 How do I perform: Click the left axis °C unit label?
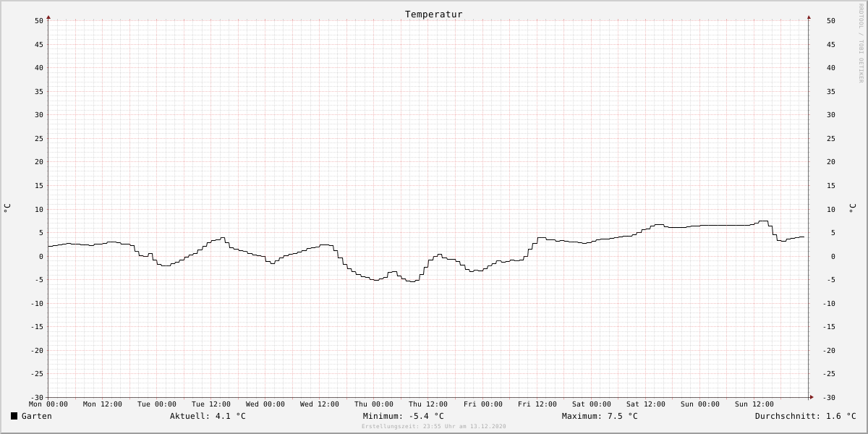7,208
